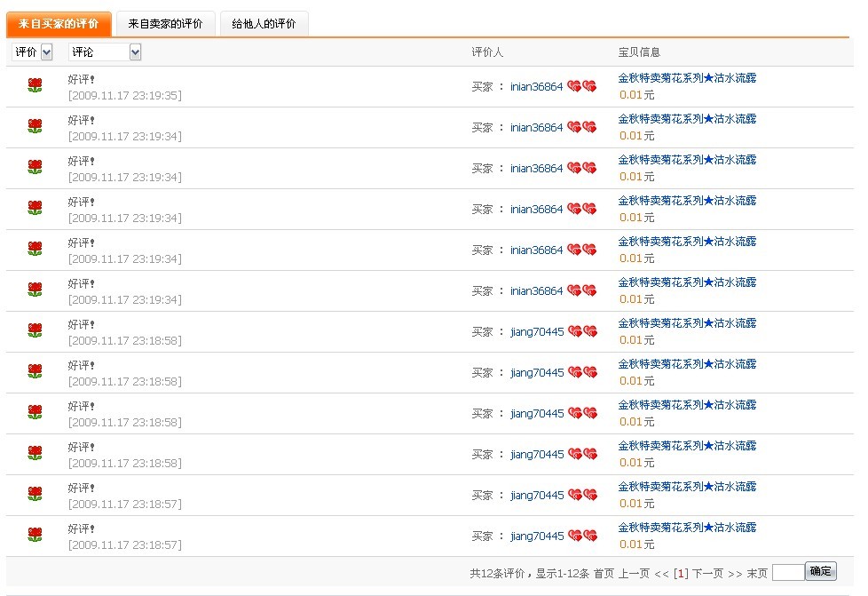Click heart rating icon beside jiang70445 in last review
The height and width of the screenshot is (596, 868).
point(582,536)
